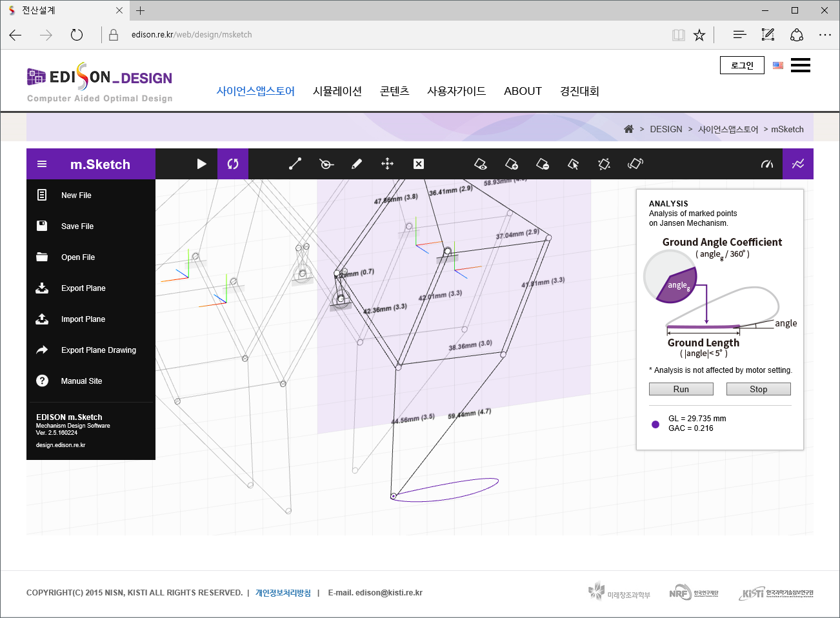The height and width of the screenshot is (618, 840).
Task: Open a new browser tab
Action: click(x=141, y=10)
